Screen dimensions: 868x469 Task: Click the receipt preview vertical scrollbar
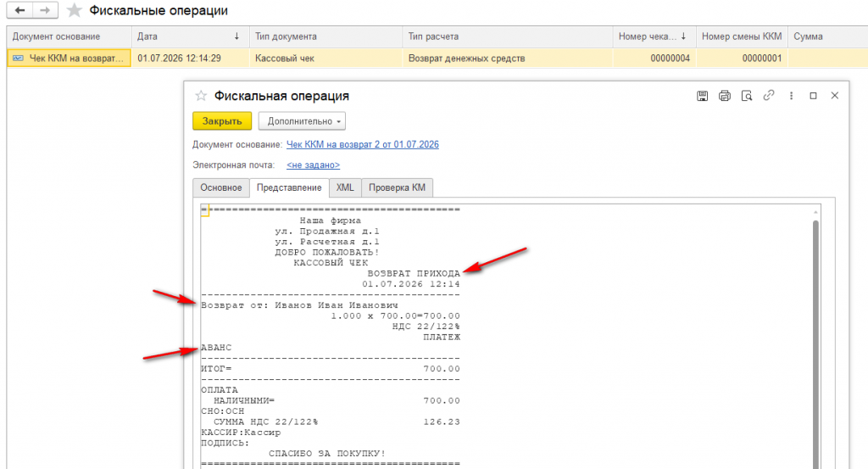(815, 343)
